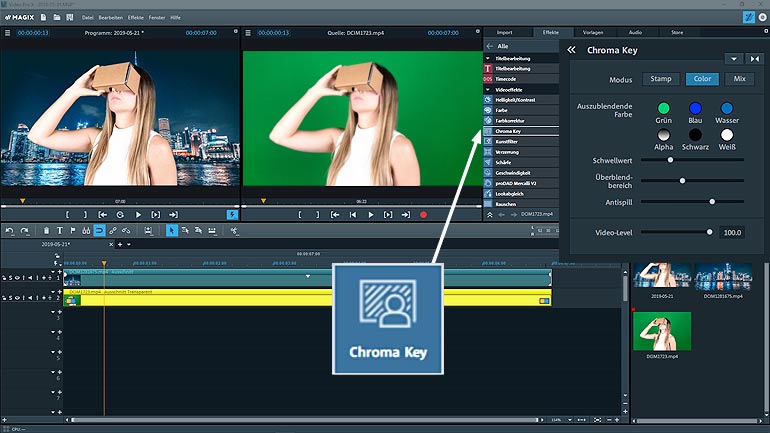Open the Effekte menu

click(x=136, y=18)
